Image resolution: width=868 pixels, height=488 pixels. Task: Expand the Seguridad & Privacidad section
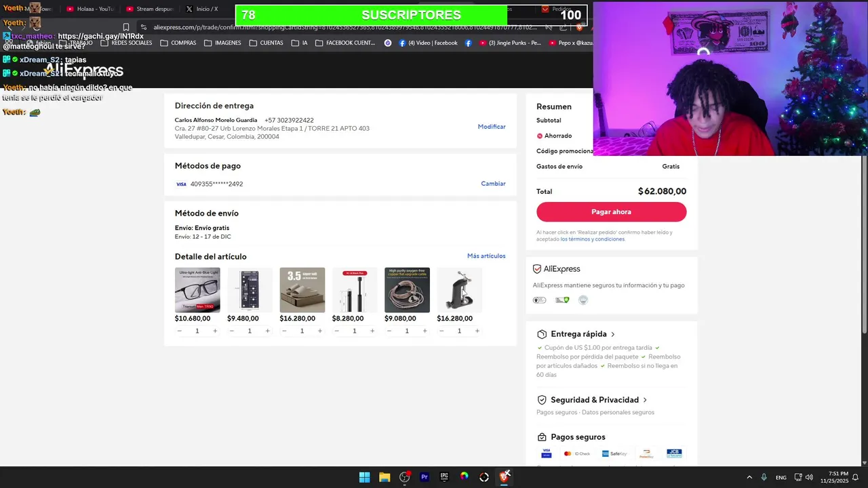[592, 400]
